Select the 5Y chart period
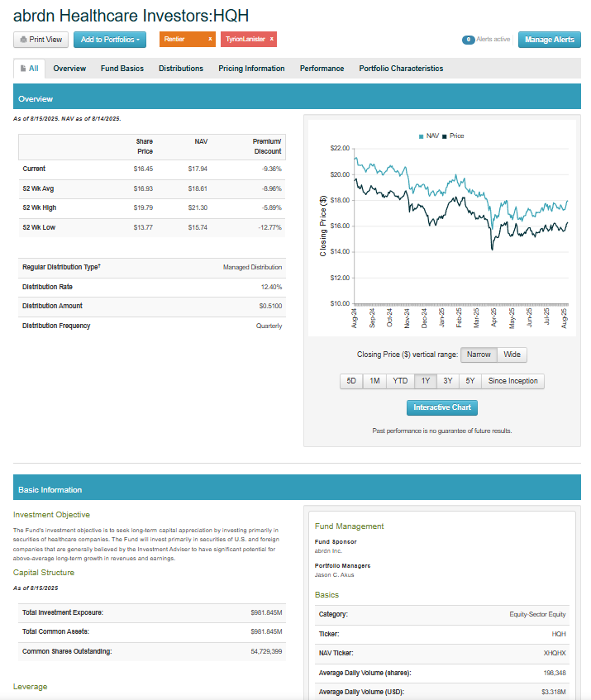Viewport: 591px width, 700px height. pos(470,381)
